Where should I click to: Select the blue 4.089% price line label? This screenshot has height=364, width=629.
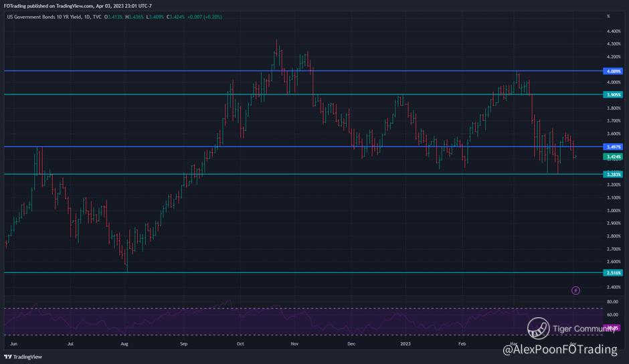pos(613,71)
